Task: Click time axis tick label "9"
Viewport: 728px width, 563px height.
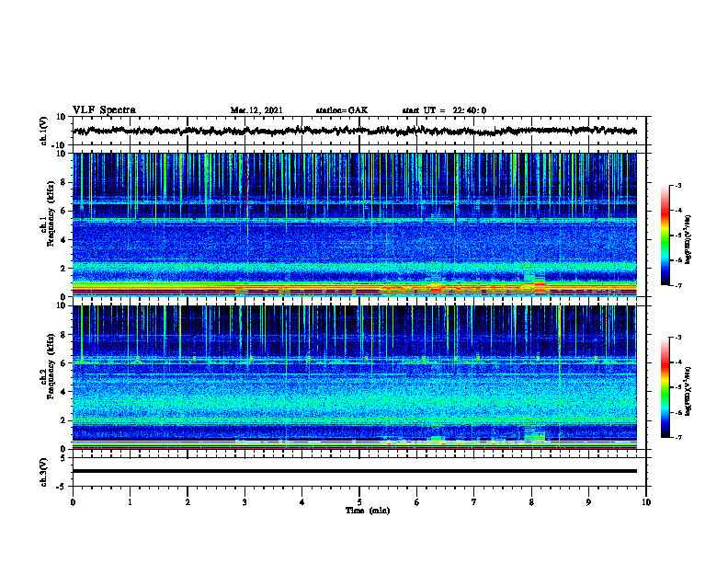Action: pos(588,502)
